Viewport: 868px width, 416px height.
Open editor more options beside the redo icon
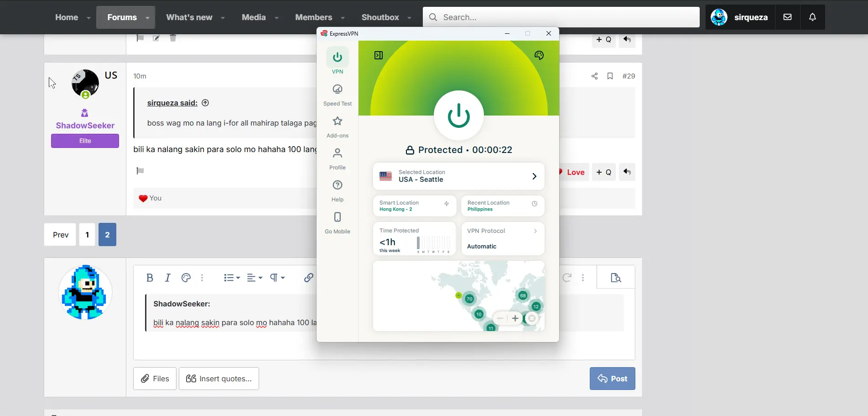[x=583, y=278]
